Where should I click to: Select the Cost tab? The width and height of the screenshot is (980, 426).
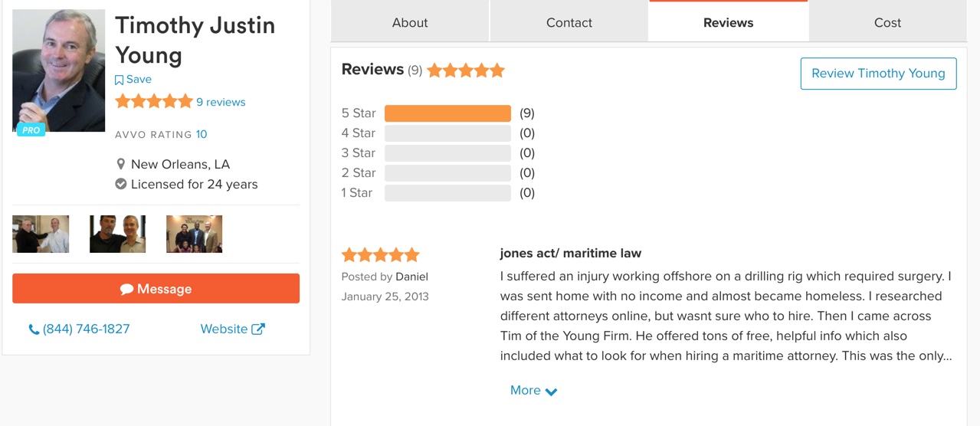887,22
